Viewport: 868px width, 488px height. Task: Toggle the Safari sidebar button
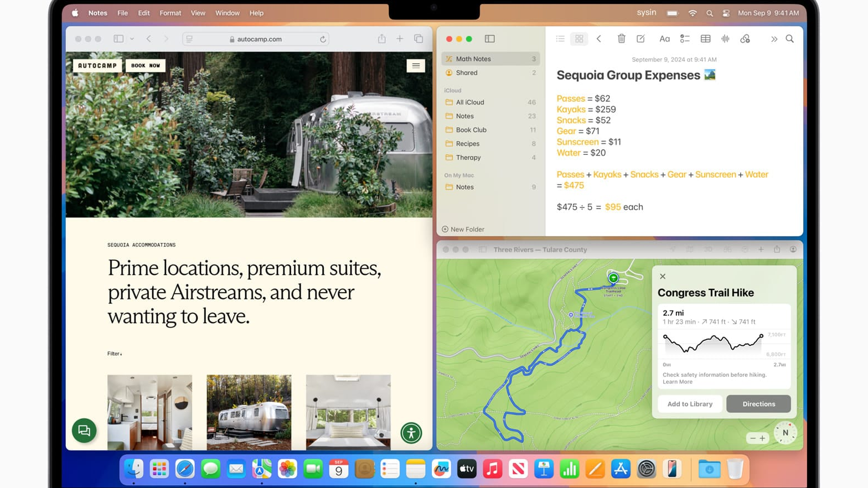[x=118, y=39]
